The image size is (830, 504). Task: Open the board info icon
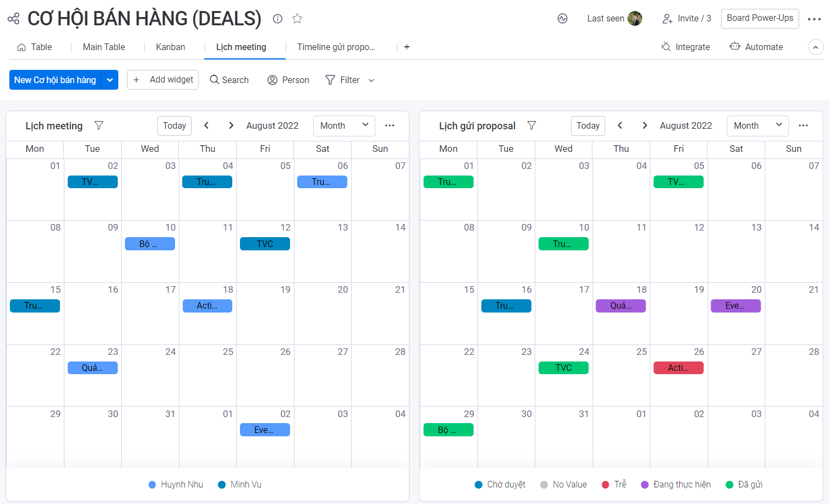[x=277, y=18]
